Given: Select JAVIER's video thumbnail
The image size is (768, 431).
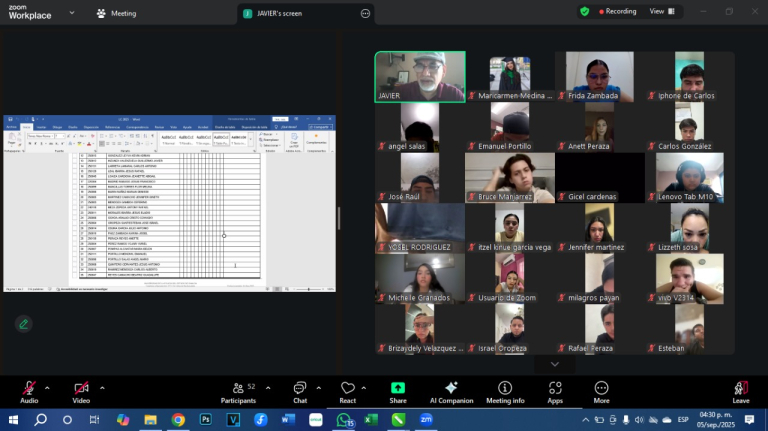Looking at the screenshot, I should point(419,77).
